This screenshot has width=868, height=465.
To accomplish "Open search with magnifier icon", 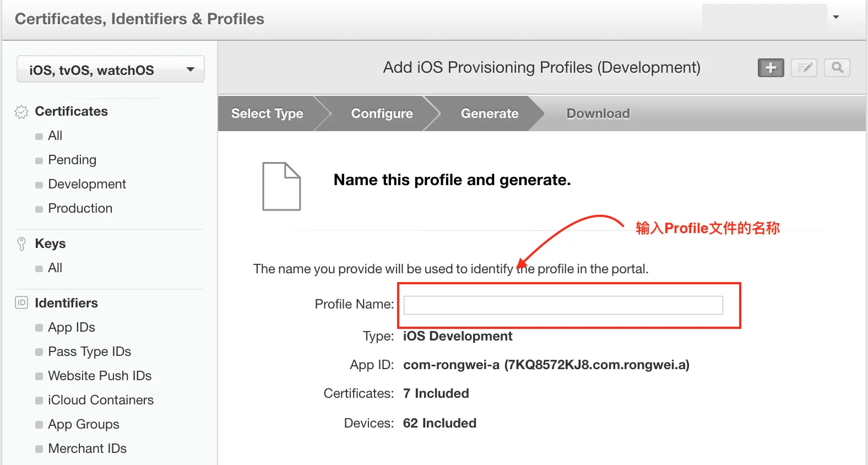I will click(x=837, y=68).
